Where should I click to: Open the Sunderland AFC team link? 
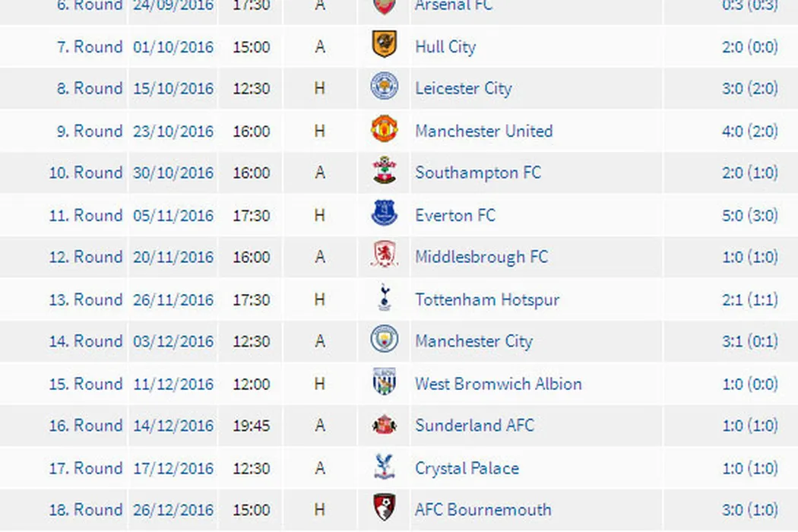474,425
